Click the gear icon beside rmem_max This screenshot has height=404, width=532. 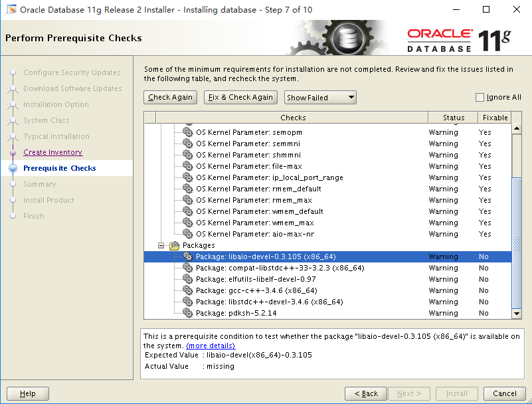(187, 199)
